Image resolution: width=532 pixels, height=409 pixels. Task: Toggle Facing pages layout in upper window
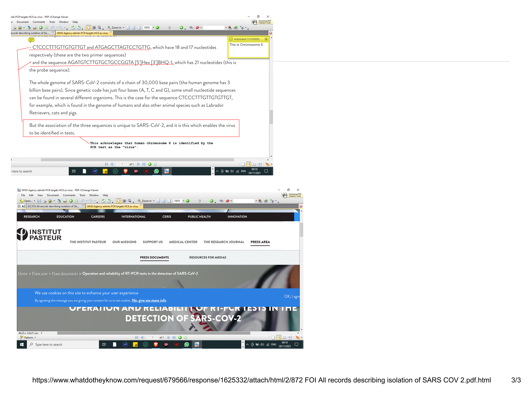click(254, 164)
